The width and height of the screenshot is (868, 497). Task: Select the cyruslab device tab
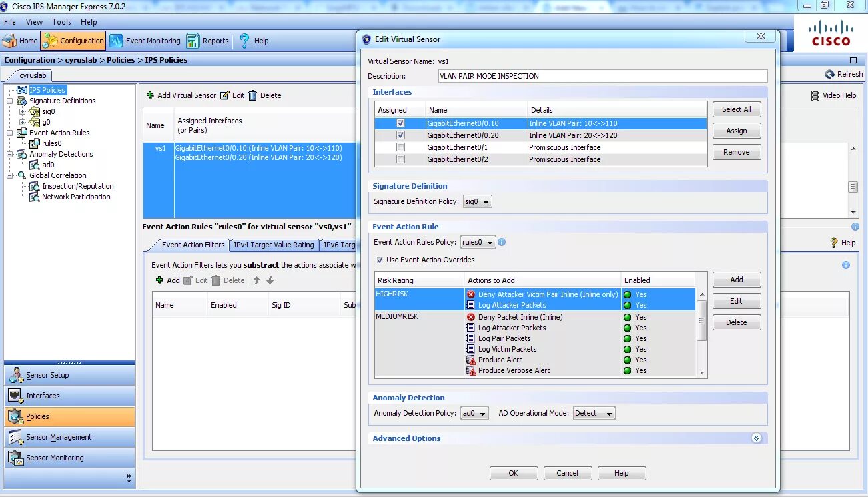[33, 75]
